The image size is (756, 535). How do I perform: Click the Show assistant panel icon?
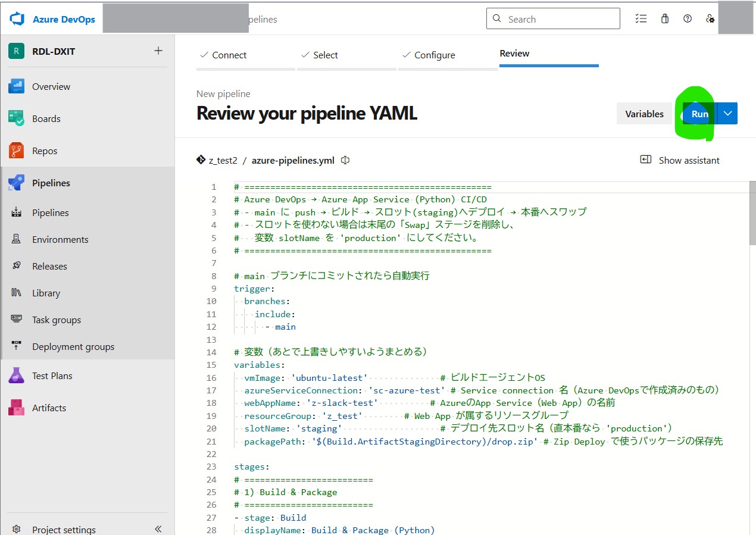point(645,159)
